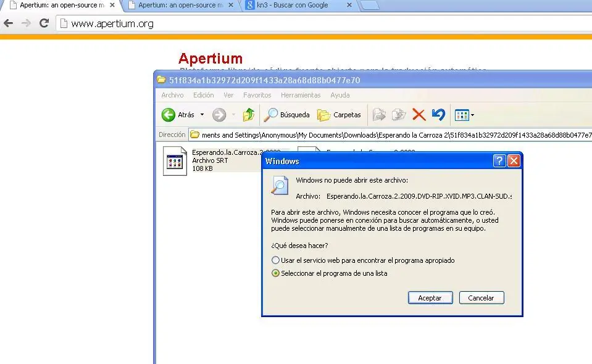Select the Esperando.la.Carroza SRT file icon
The height and width of the screenshot is (364, 592).
pos(175,161)
